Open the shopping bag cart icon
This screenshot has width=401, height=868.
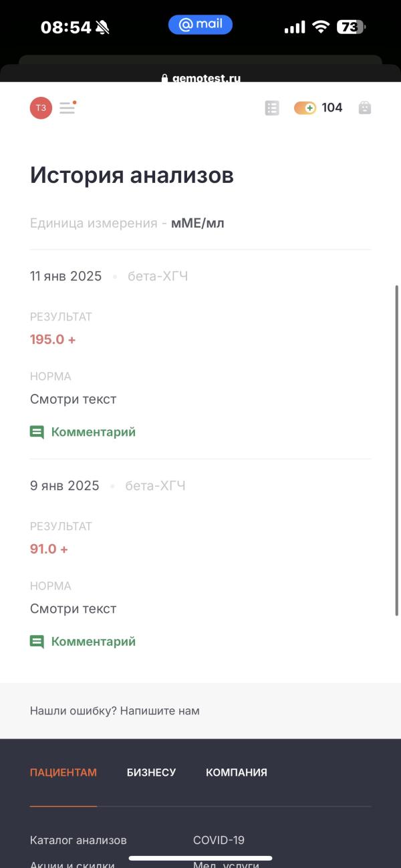tap(364, 107)
